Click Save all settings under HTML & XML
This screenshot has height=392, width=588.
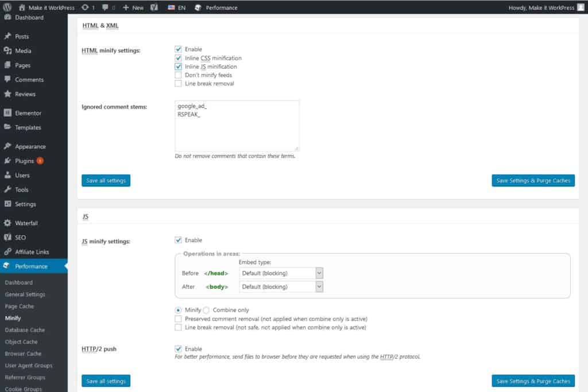tap(106, 181)
